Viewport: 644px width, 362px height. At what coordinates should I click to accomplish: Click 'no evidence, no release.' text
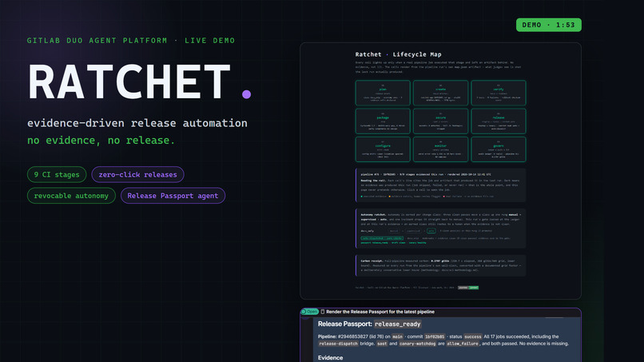pyautogui.click(x=101, y=141)
